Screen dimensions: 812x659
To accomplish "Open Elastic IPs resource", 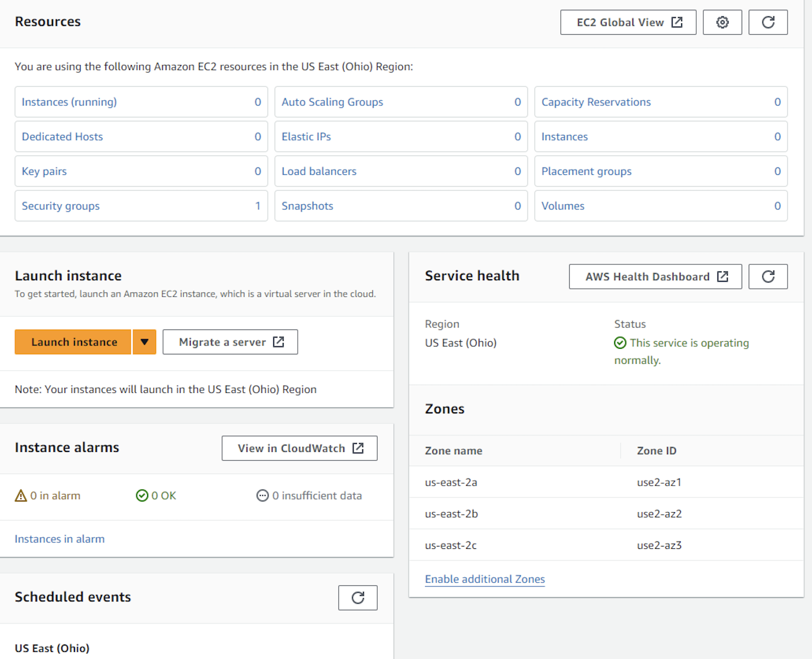I will point(306,136).
